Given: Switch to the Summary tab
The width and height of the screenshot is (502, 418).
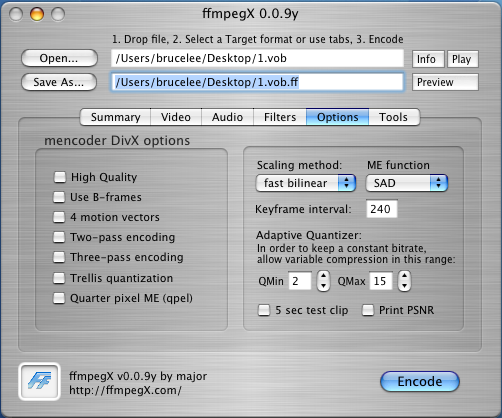Looking at the screenshot, I should [115, 117].
